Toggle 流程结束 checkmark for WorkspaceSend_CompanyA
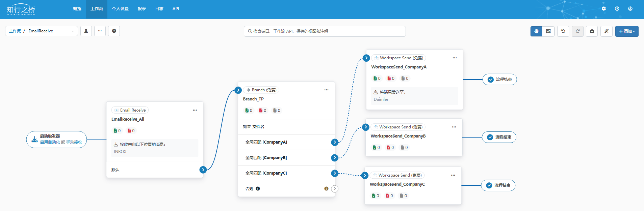The width and height of the screenshot is (644, 211). click(x=490, y=80)
